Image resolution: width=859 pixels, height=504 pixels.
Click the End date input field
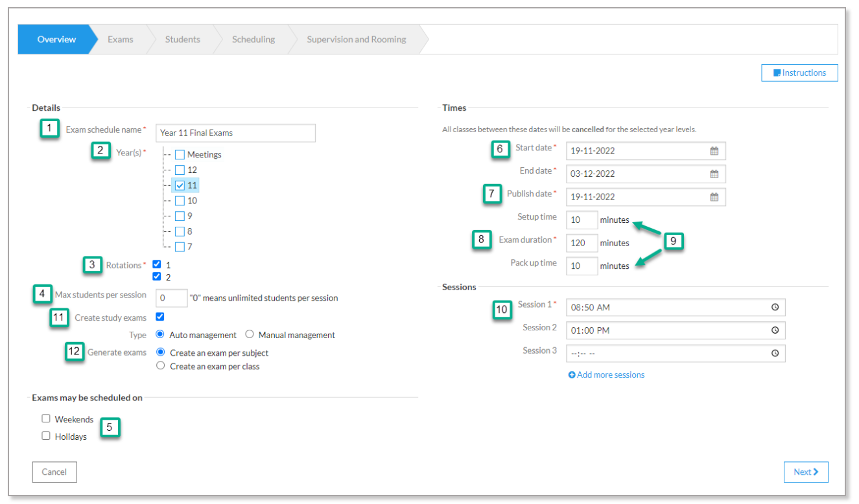(x=646, y=174)
